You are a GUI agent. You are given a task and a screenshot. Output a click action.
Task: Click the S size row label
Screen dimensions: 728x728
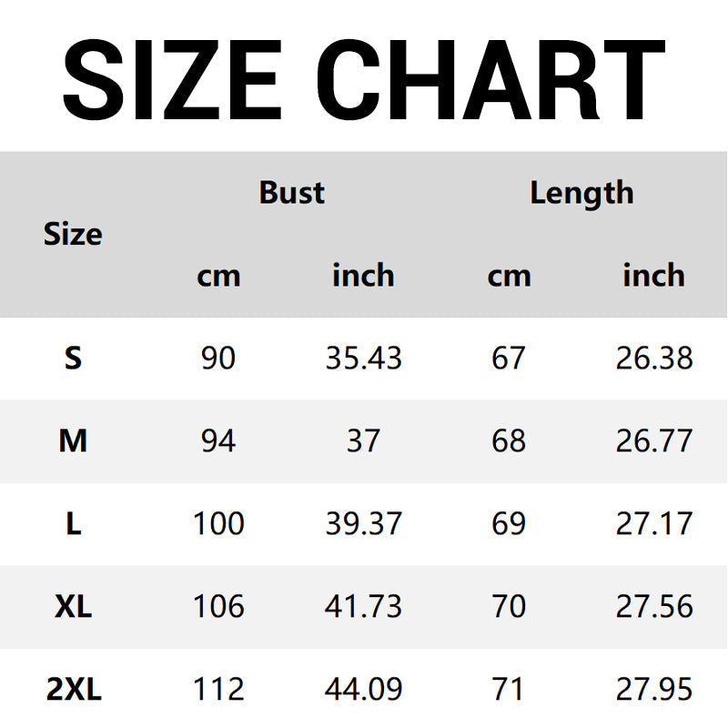click(x=73, y=359)
